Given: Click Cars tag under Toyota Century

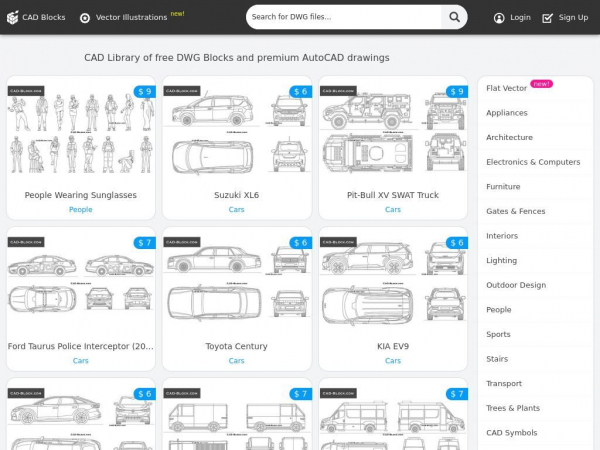Looking at the screenshot, I should 236,361.
